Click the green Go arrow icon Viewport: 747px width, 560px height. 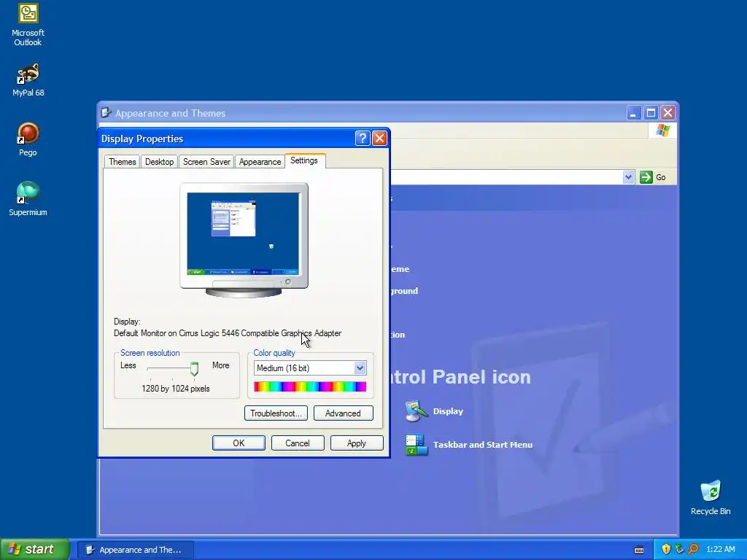tap(646, 177)
